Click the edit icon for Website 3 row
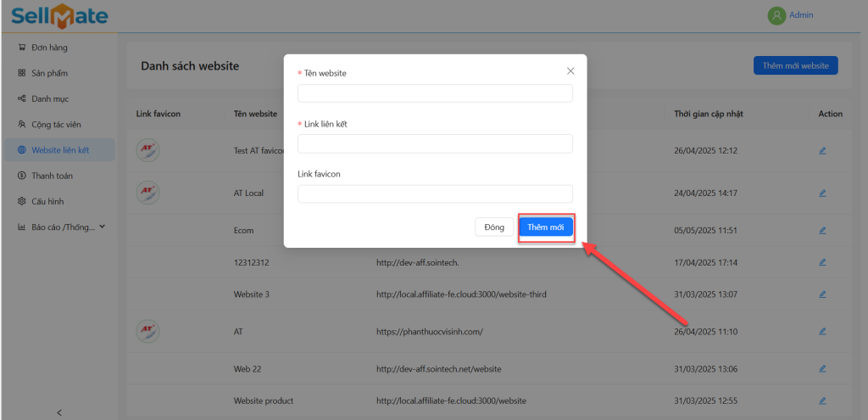This screenshot has height=420, width=868. (821, 294)
